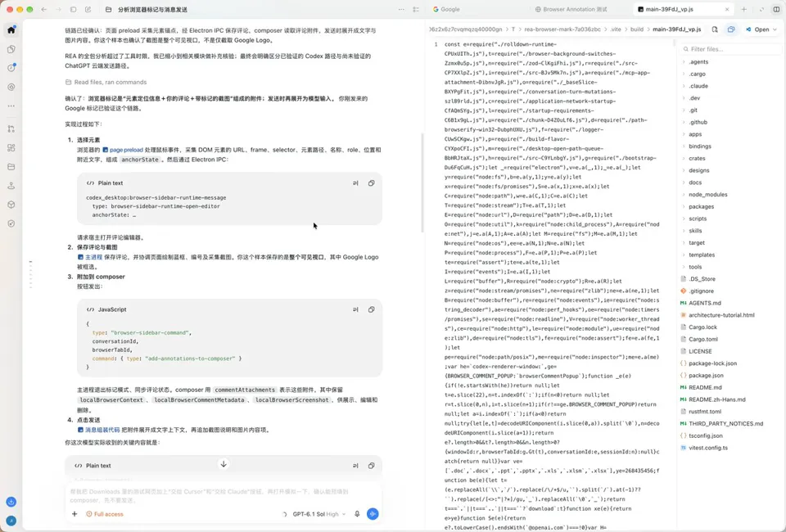Switch to the Browser Annotation tab
The height and width of the screenshot is (532, 786).
click(571, 10)
